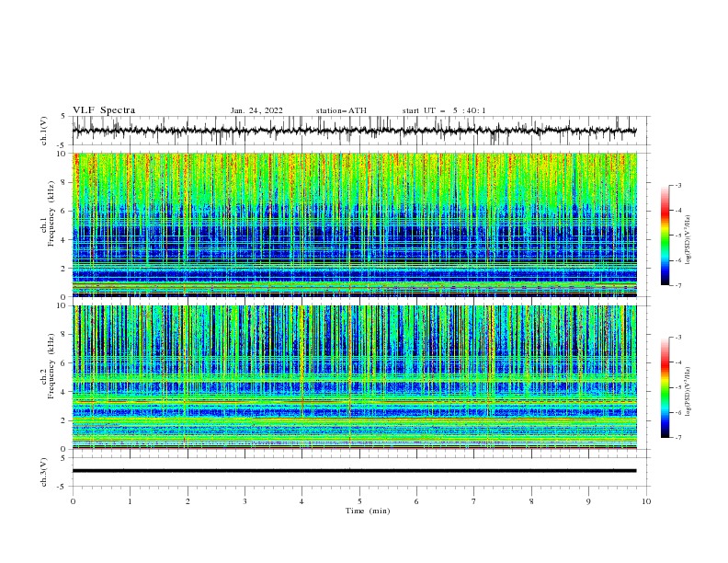Click the "station=ATH" header label
Image resolution: width=728 pixels, height=563 pixels.
(x=341, y=110)
